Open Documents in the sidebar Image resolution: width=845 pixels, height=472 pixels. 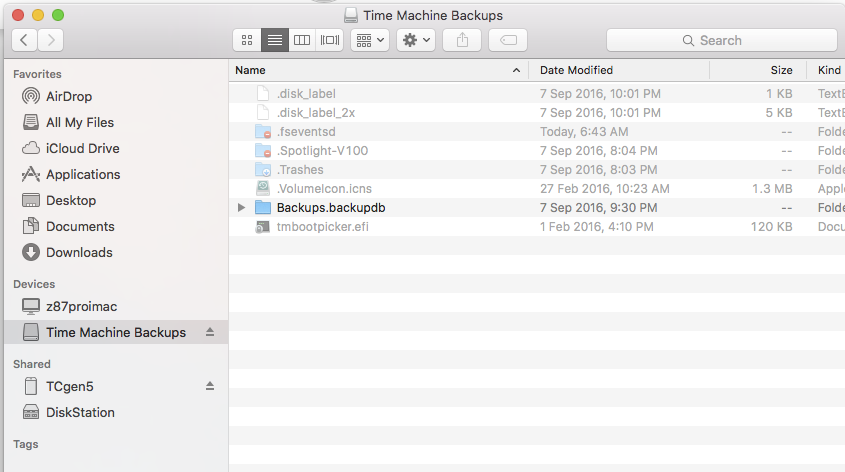[80, 226]
